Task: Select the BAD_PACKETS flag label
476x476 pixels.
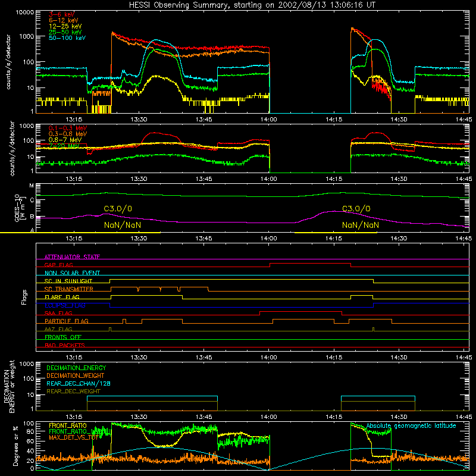Action: pos(65,345)
